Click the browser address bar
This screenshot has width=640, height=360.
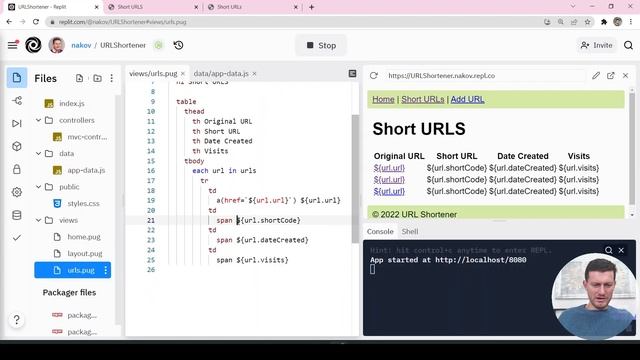coord(294,22)
